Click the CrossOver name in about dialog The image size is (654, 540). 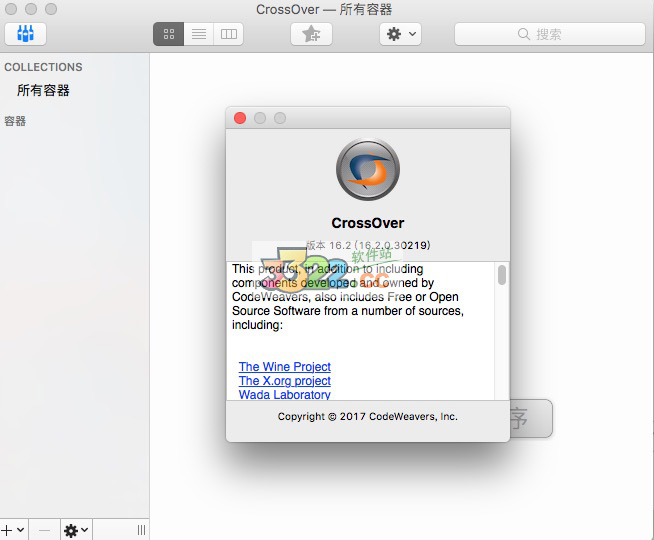pyautogui.click(x=368, y=223)
